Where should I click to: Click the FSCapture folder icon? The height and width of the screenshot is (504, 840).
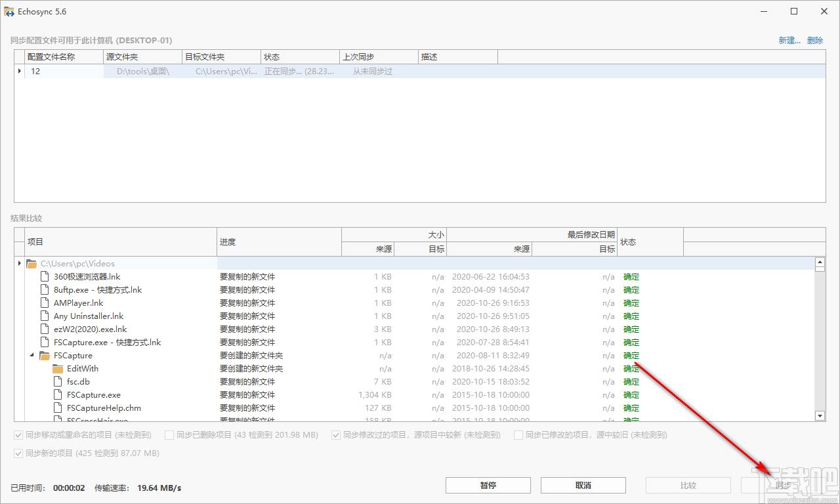(x=45, y=356)
